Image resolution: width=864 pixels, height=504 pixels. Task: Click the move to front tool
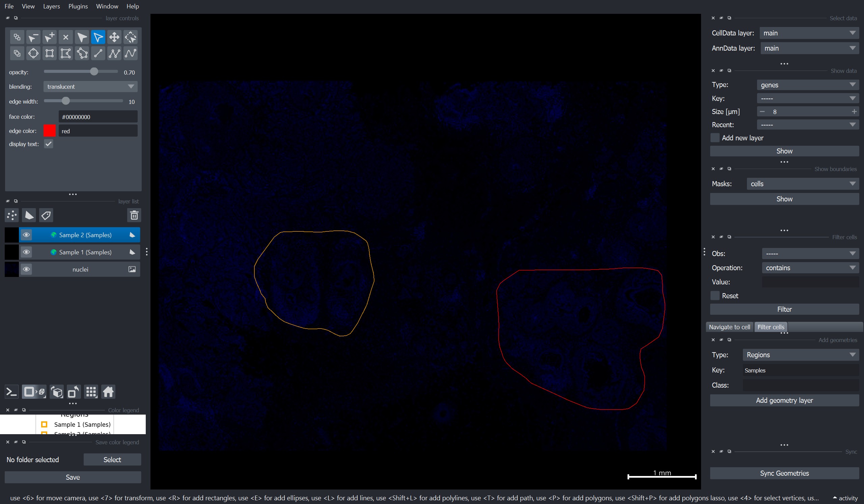[x=17, y=53]
